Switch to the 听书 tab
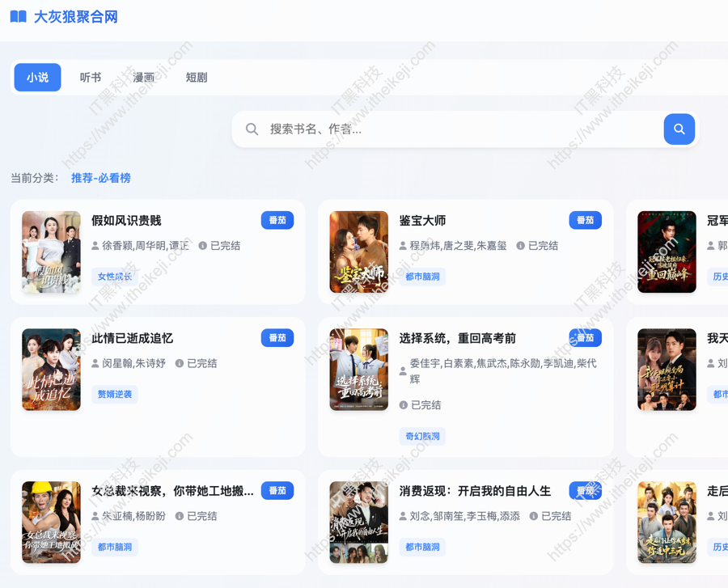 [x=90, y=77]
